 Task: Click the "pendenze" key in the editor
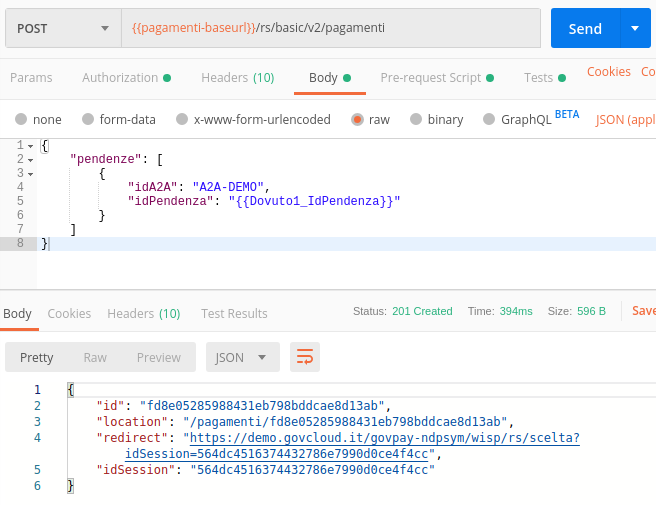106,159
